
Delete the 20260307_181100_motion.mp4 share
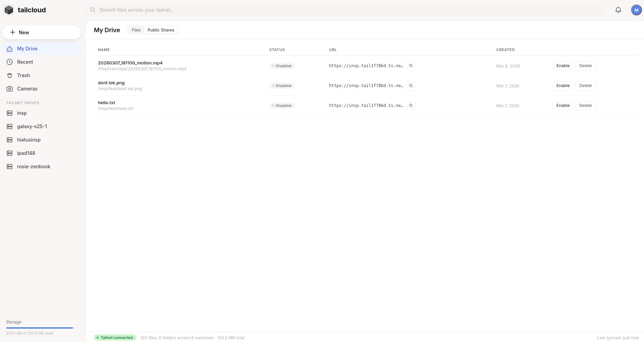click(x=585, y=66)
